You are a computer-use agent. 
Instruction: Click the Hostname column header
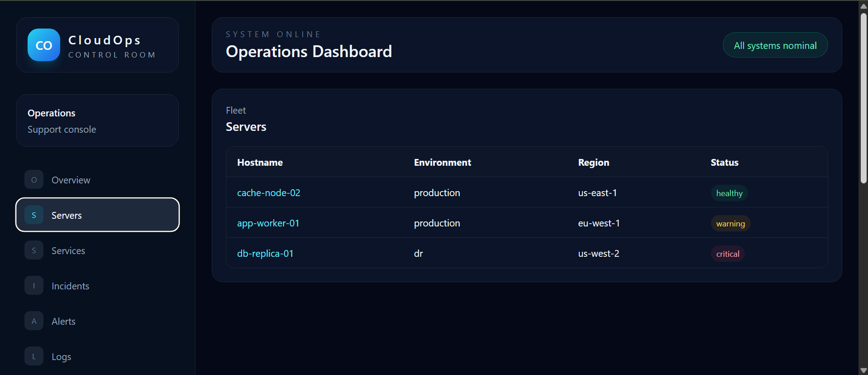pyautogui.click(x=260, y=162)
